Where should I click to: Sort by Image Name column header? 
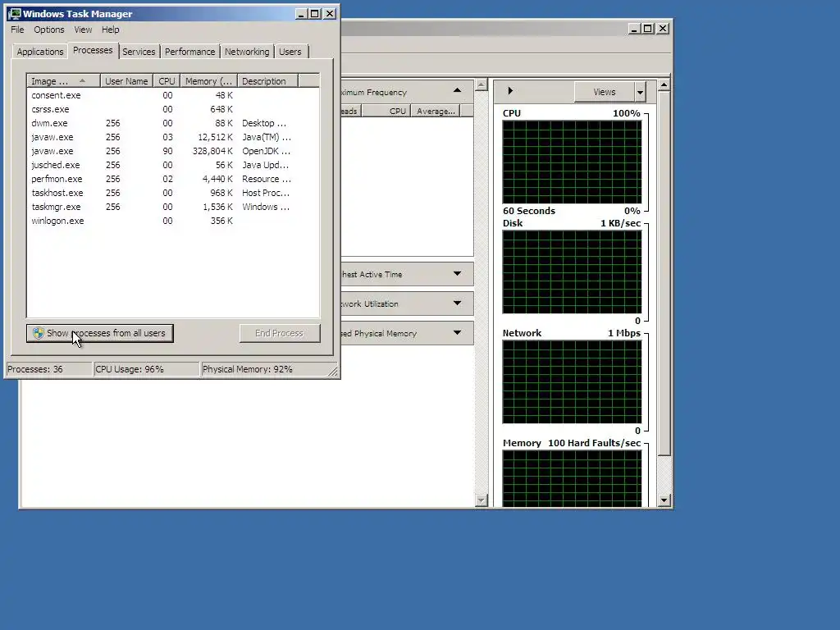63,81
